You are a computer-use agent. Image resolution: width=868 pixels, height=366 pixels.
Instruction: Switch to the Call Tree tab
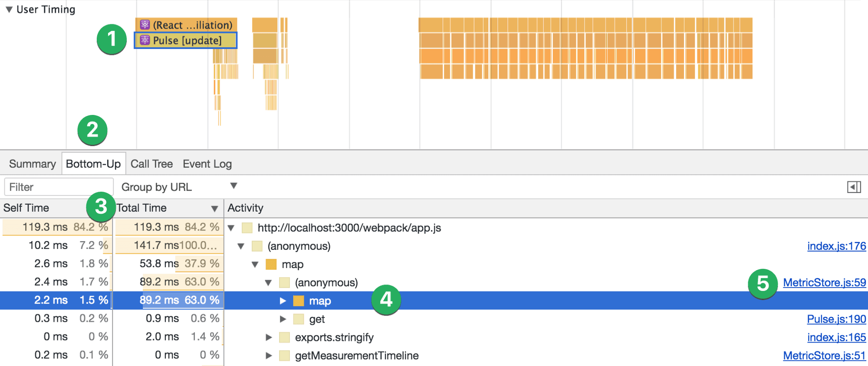[x=151, y=164]
